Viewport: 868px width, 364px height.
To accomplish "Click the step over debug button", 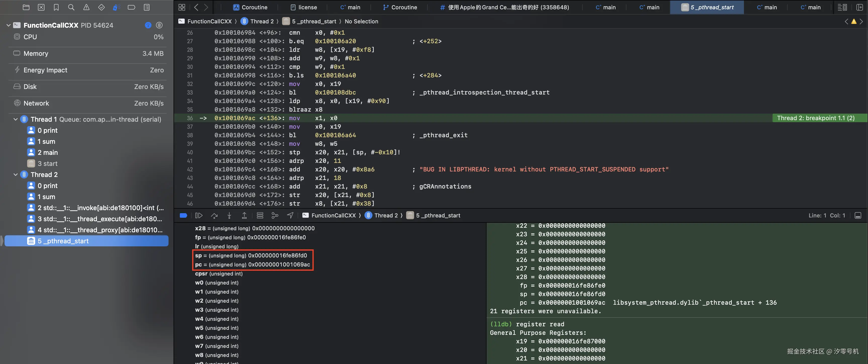I will tap(214, 215).
